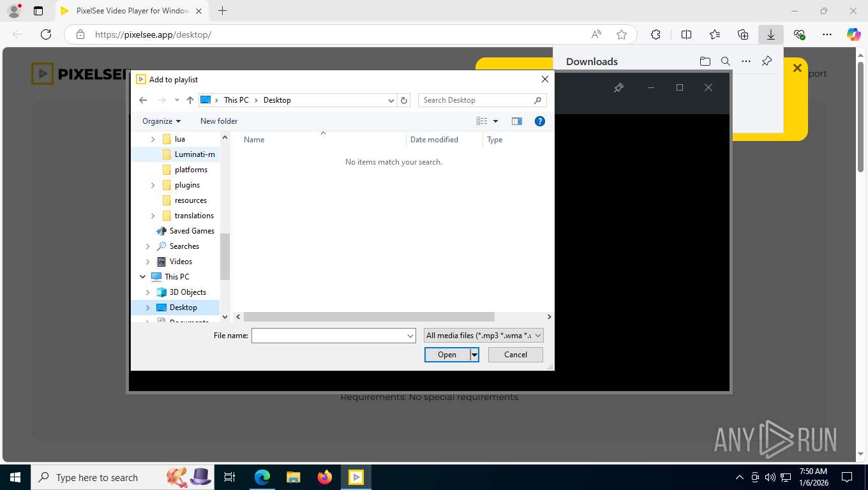This screenshot has height=490, width=868.
Task: Open the recent locations dropdown arrow
Action: pos(177,100)
